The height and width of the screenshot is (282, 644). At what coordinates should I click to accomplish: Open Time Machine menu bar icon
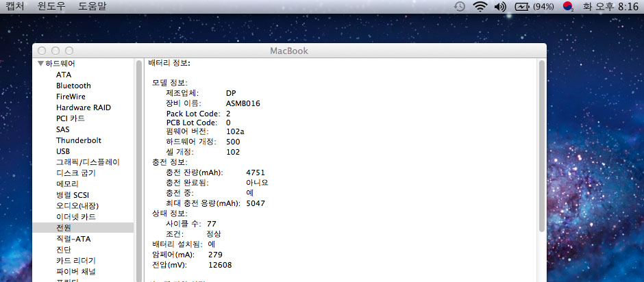click(460, 7)
